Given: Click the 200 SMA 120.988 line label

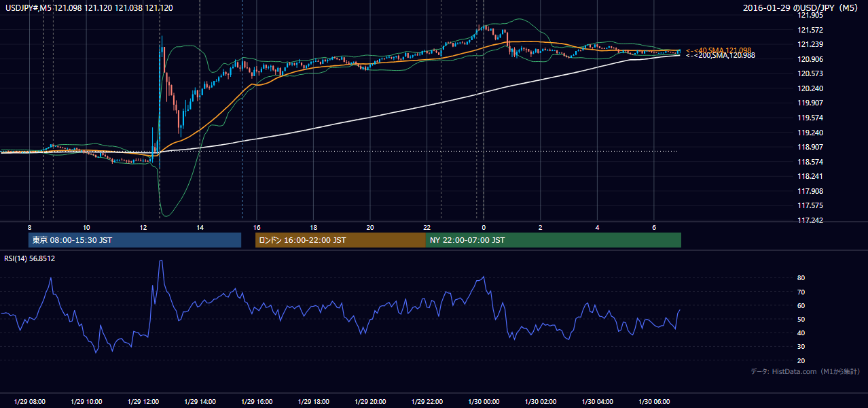Looking at the screenshot, I should point(720,56).
